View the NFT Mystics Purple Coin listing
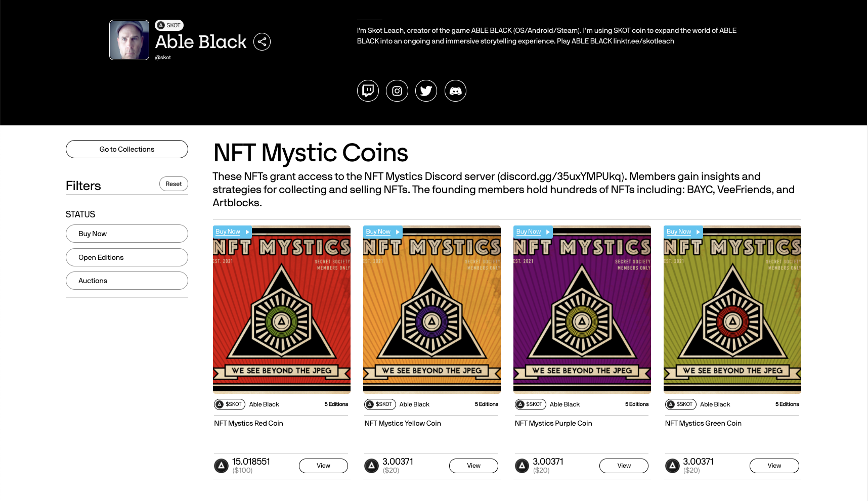This screenshot has height=501, width=868. click(624, 466)
